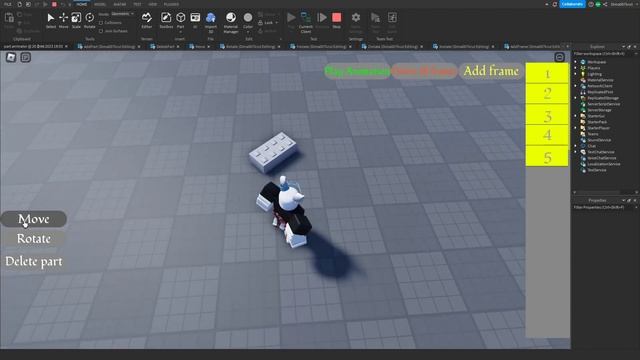Select yellow frame 4
The image size is (640, 360).
click(x=547, y=136)
